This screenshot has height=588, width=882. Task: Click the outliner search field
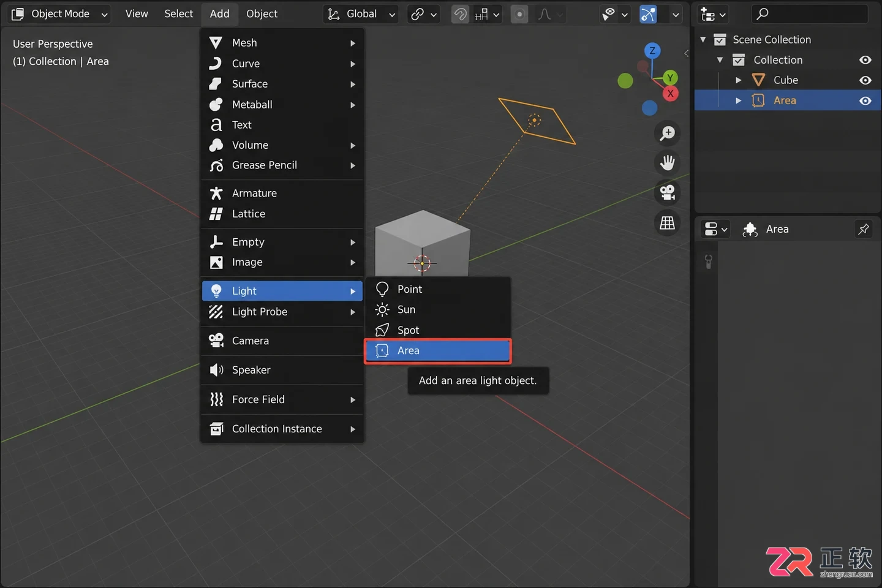click(810, 13)
